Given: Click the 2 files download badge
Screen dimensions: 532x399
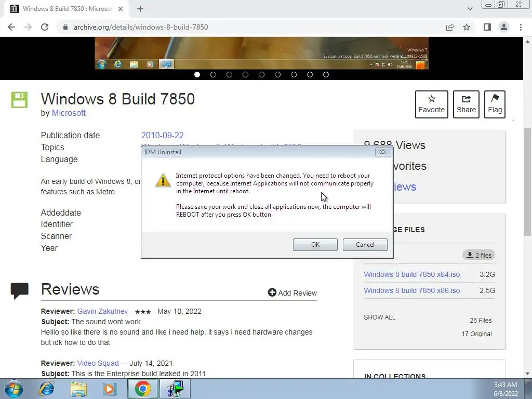Looking at the screenshot, I should (x=478, y=255).
